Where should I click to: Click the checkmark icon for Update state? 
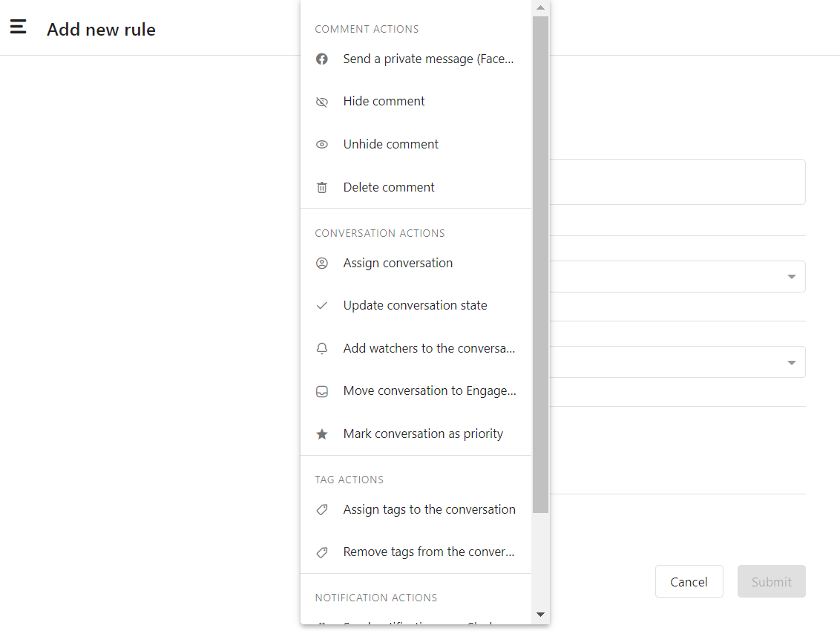click(x=322, y=306)
